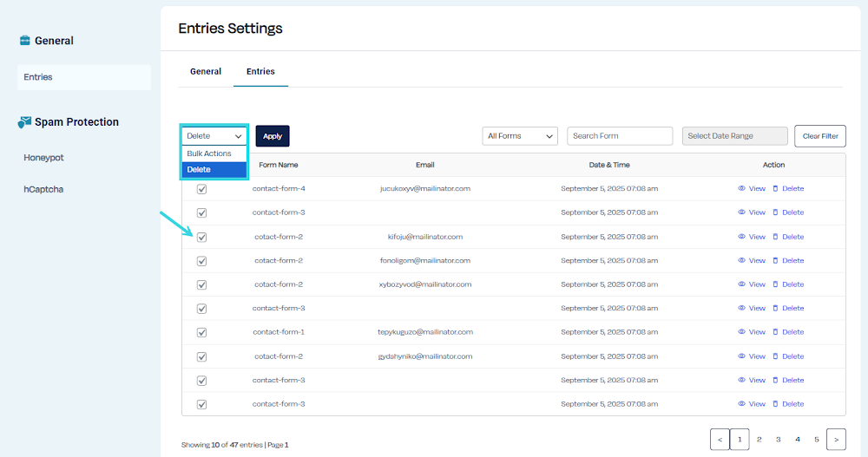868x457 pixels.
Task: Open the All Forms filter dropdown
Action: coord(520,136)
